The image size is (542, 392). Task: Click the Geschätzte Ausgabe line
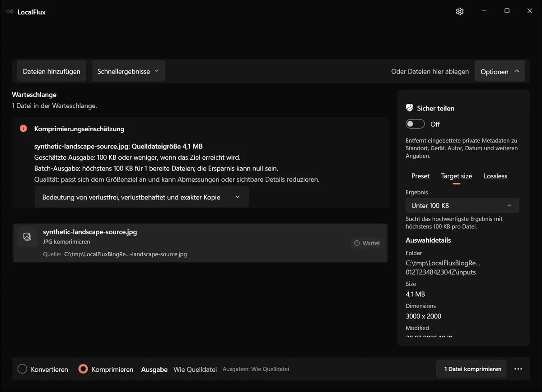pos(137,157)
